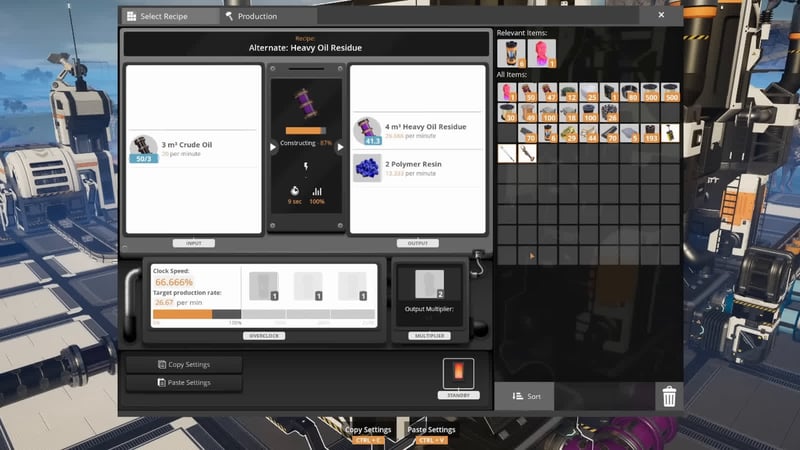The height and width of the screenshot is (450, 800).
Task: Select the pink item in Relevant Items
Action: coord(542,53)
